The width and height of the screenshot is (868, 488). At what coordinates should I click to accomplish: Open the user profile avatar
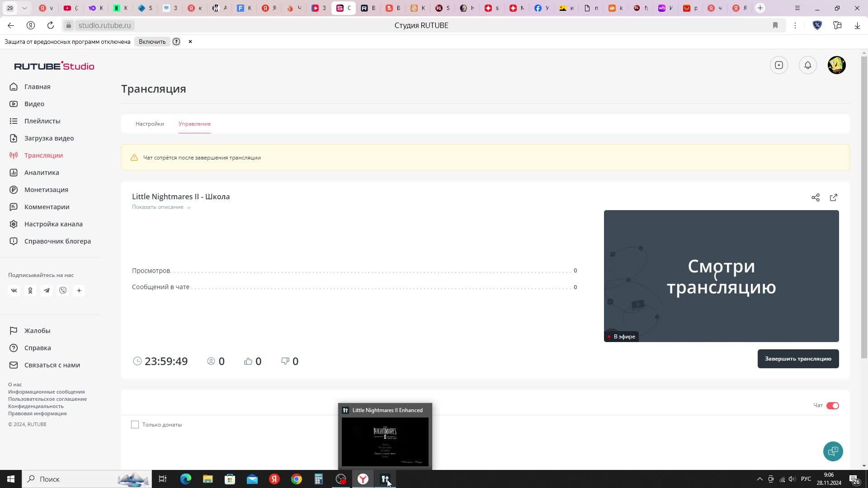pyautogui.click(x=837, y=65)
